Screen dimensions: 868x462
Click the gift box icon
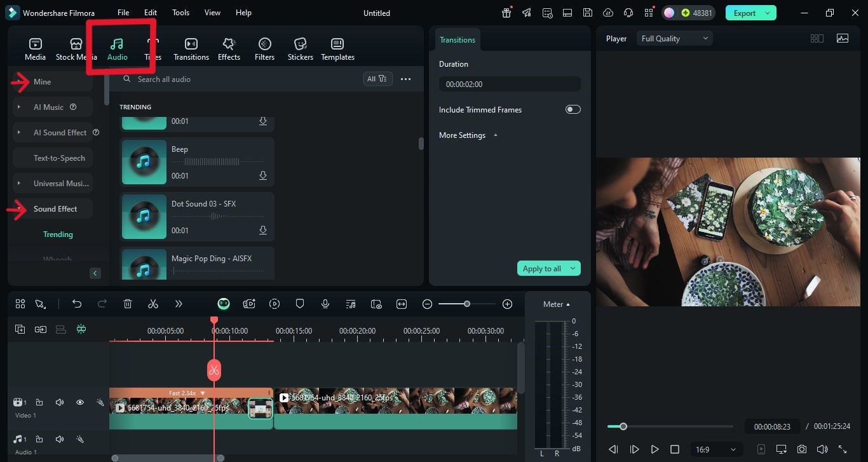(x=506, y=13)
